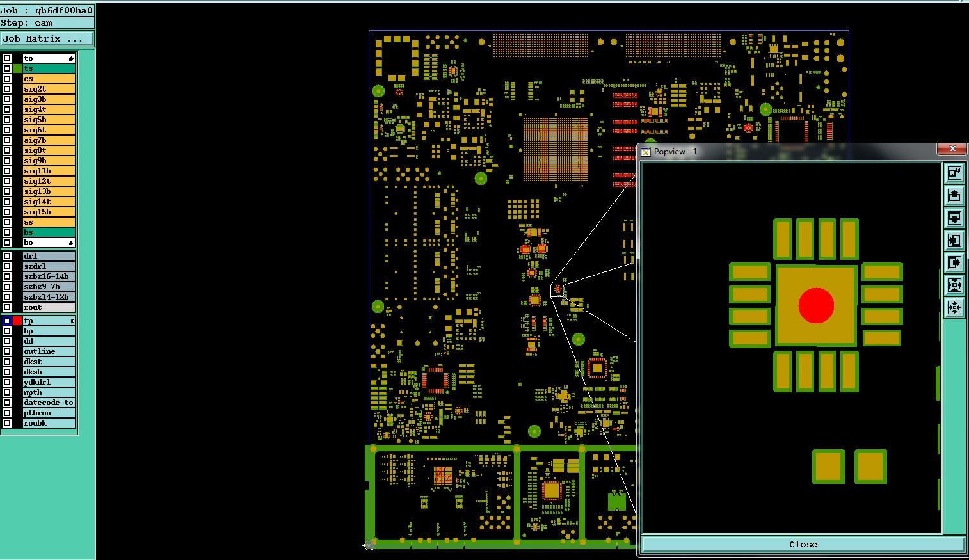Click the small marker on the tp row
Image resolution: width=969 pixels, height=560 pixels.
72,321
